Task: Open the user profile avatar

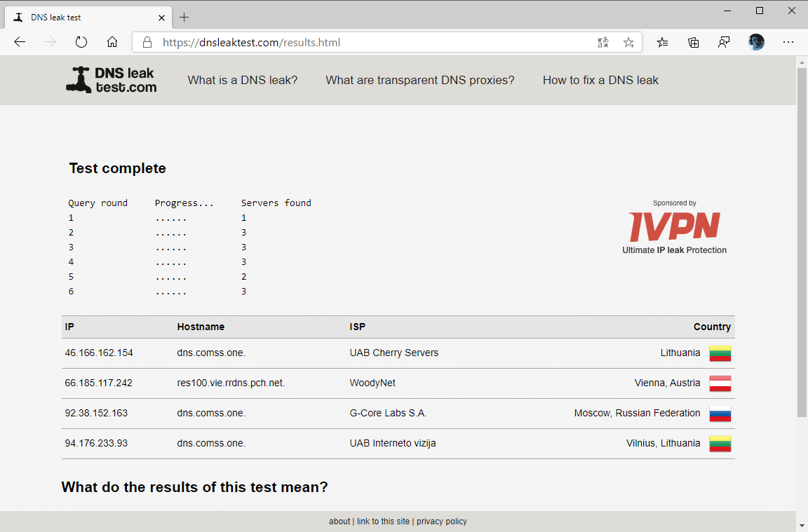Action: (x=756, y=42)
